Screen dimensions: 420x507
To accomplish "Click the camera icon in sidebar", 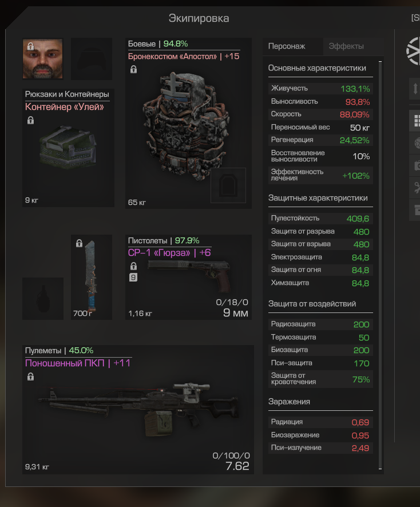I will 416,165.
